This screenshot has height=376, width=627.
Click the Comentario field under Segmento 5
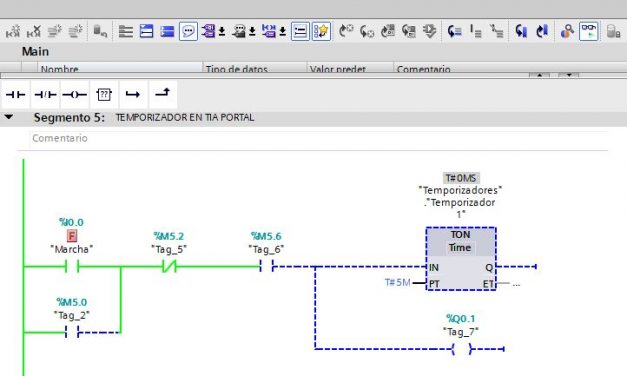tap(319, 138)
